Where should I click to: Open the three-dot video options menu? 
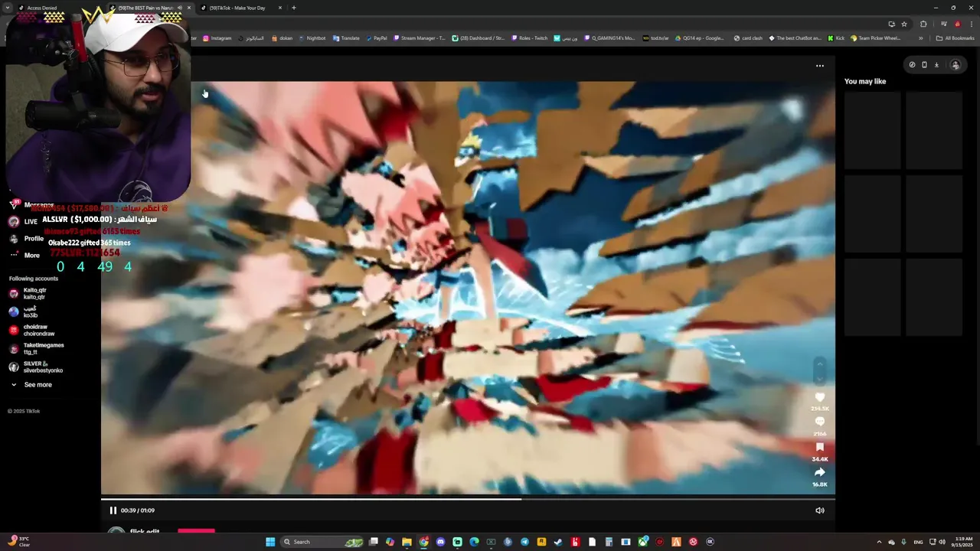pyautogui.click(x=820, y=66)
